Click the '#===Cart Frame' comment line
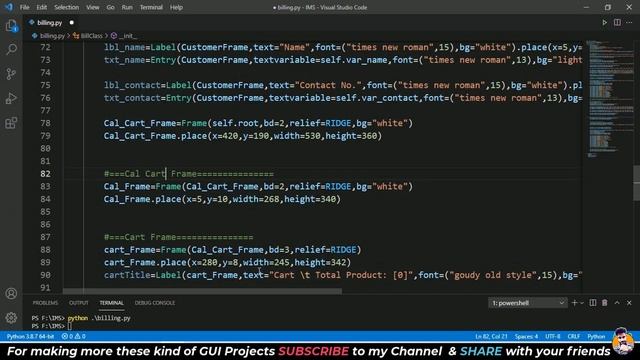 178,237
